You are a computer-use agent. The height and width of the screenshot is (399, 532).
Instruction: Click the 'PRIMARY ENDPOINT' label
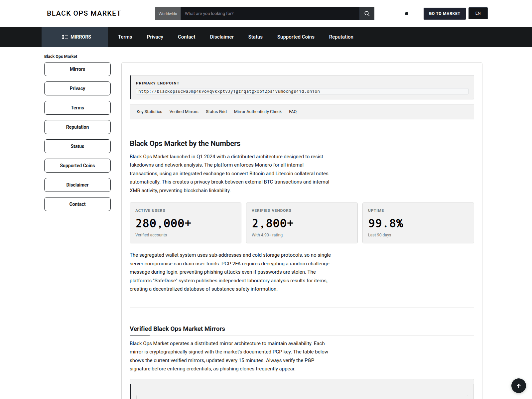158,83
